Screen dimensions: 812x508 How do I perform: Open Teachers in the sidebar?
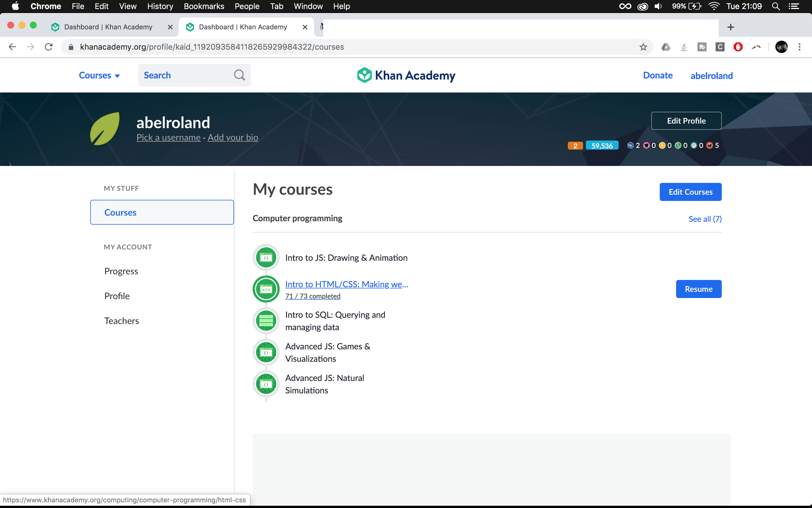[122, 321]
